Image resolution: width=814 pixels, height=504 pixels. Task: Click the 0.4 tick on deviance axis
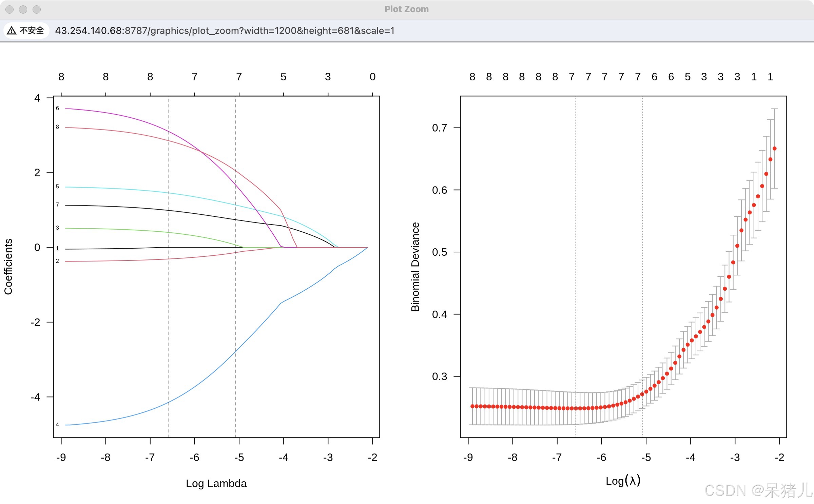click(x=440, y=314)
